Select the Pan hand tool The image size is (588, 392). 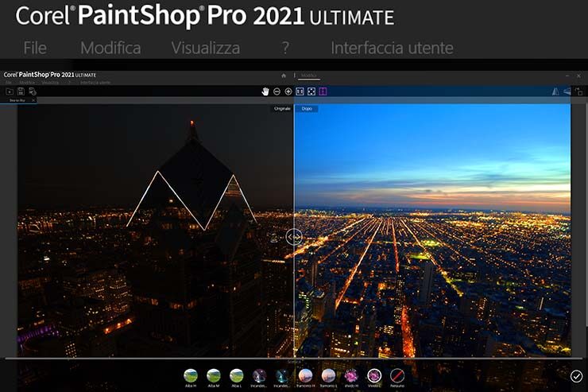pyautogui.click(x=265, y=91)
